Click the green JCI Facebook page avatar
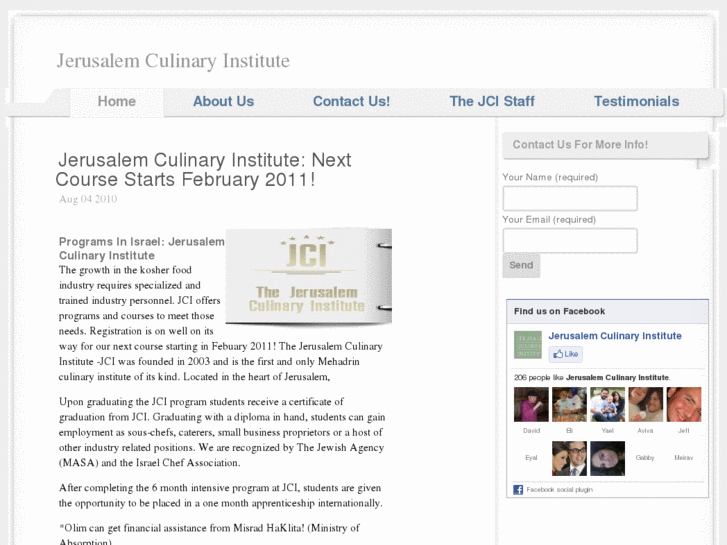Screen dimensions: 727x545 tap(528, 345)
